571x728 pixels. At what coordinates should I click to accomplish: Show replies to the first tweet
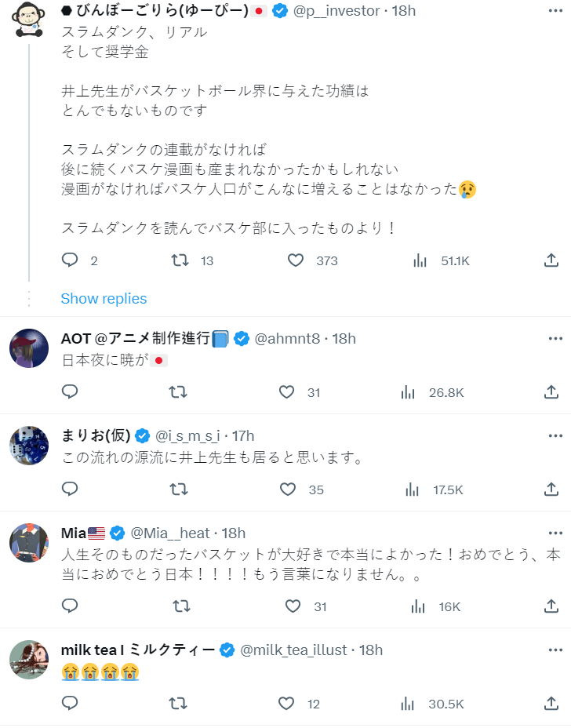point(104,298)
